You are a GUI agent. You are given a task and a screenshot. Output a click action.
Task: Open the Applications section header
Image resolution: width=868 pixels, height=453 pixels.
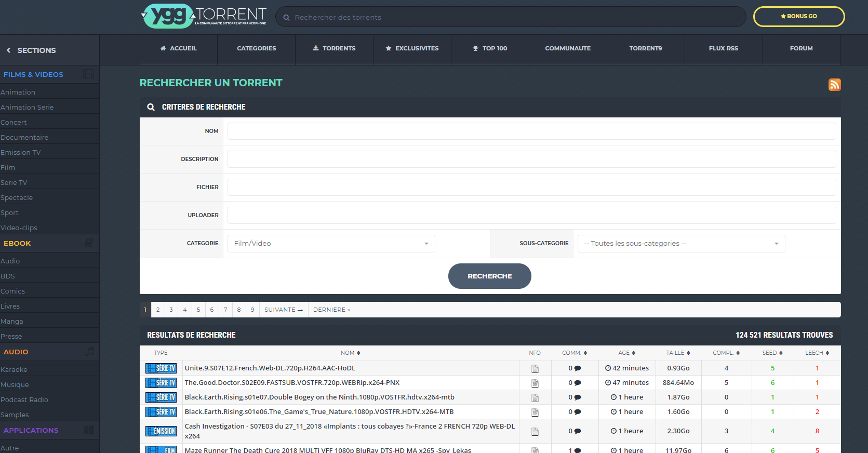click(x=31, y=430)
